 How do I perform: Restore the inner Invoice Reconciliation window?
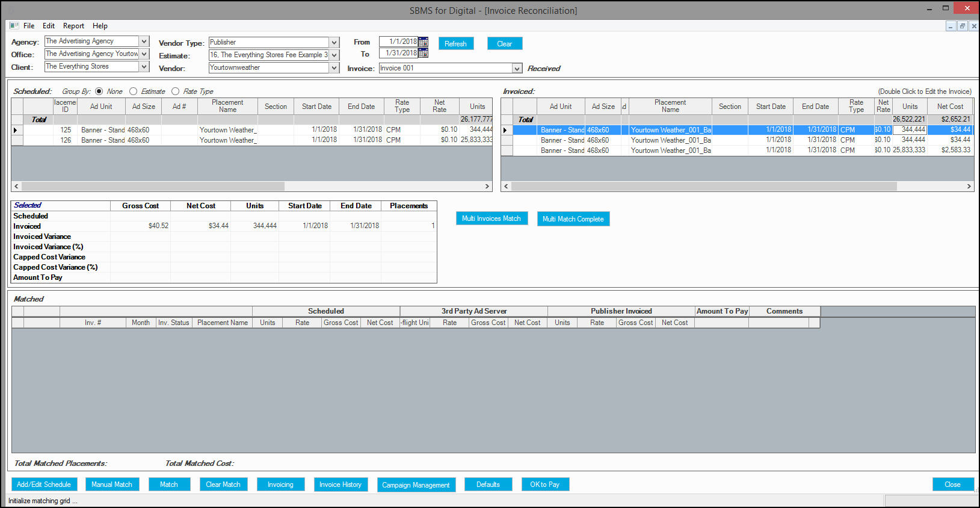coord(963,26)
